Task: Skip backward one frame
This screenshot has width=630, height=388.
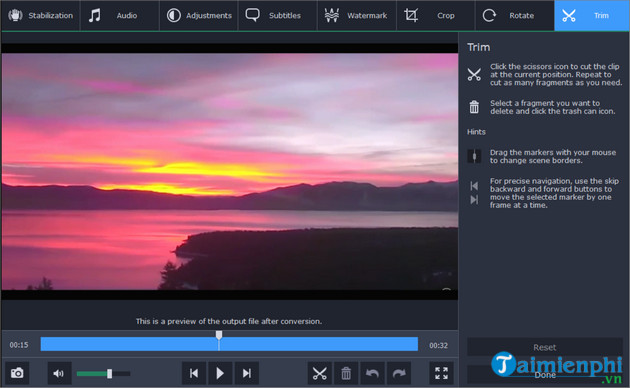Action: point(194,374)
